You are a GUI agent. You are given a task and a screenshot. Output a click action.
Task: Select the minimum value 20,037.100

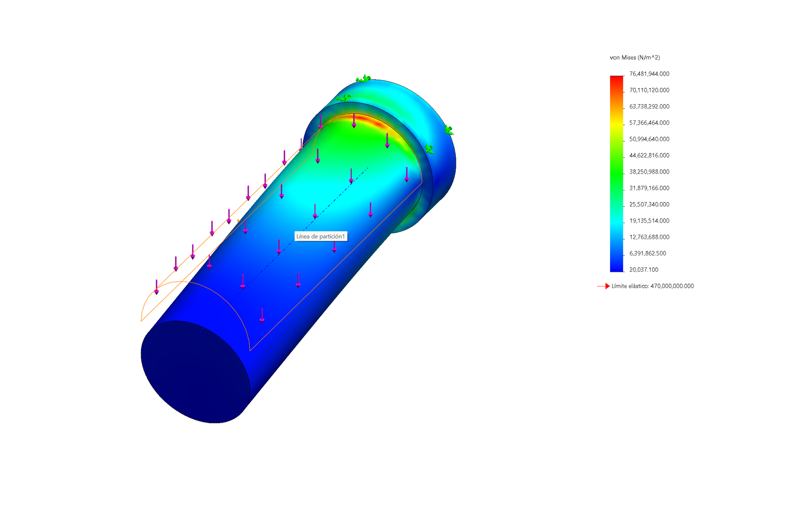tap(644, 269)
